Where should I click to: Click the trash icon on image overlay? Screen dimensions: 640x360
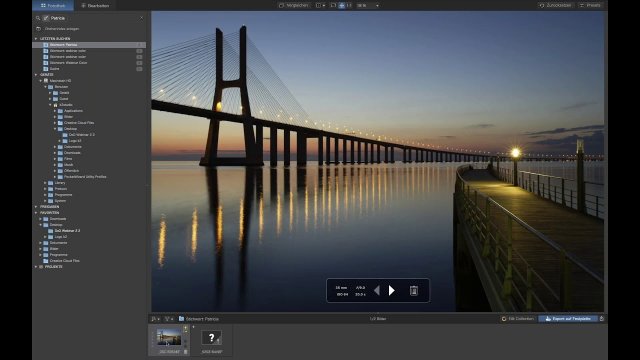click(413, 290)
